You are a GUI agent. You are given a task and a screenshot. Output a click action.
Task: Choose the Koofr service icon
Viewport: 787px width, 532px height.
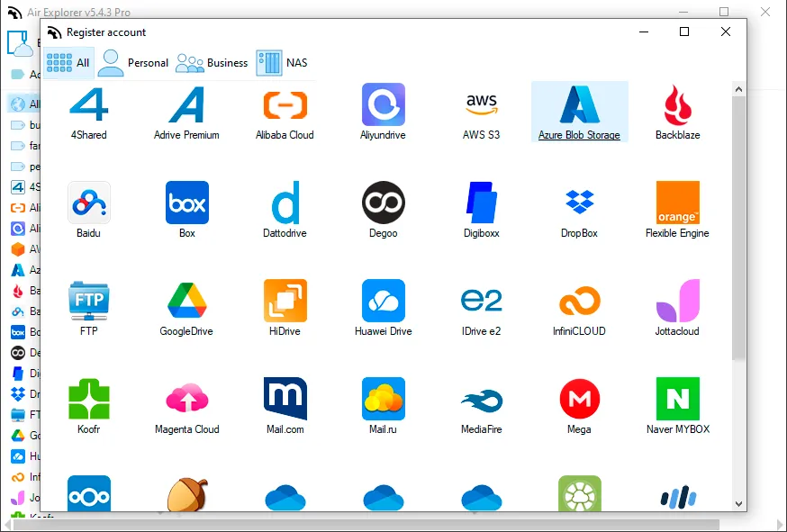[x=89, y=399]
